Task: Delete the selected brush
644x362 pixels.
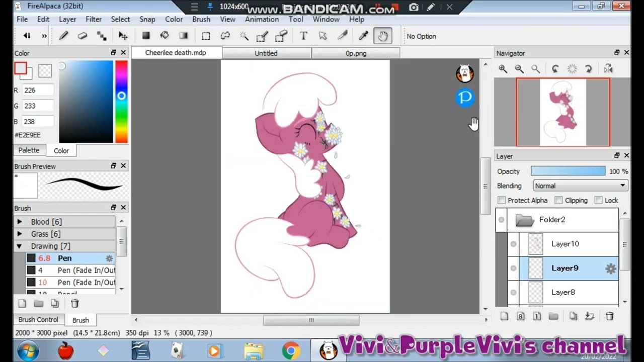Action: click(x=75, y=303)
